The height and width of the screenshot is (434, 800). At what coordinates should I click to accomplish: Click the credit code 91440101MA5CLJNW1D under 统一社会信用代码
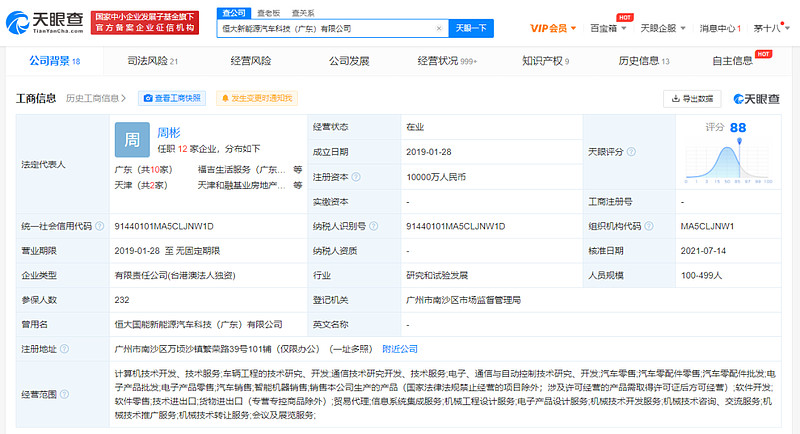coord(164,226)
